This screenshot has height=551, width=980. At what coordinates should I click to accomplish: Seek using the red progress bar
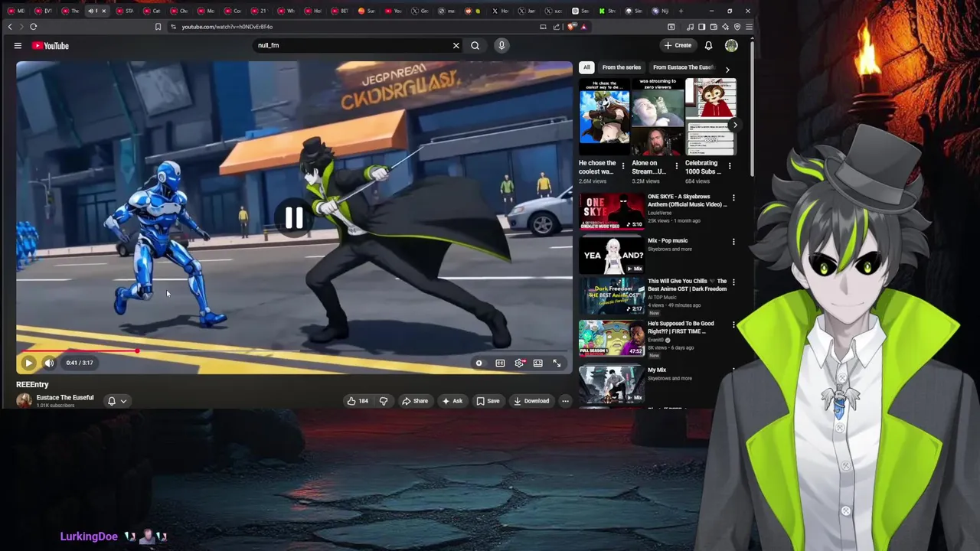294,351
